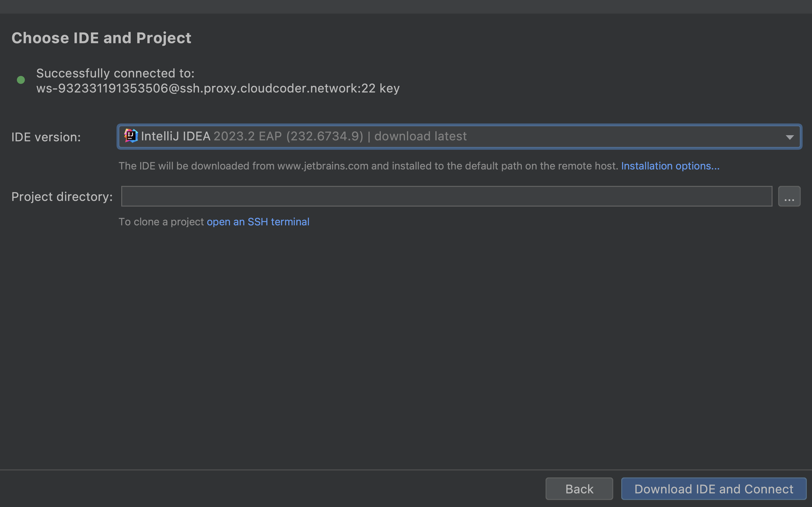Go Back to the previous screen
Viewport: 812px width, 507px height.
pyautogui.click(x=579, y=488)
